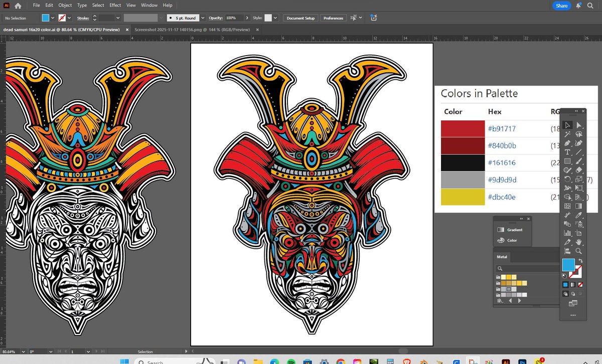Select the Type tool
The height and width of the screenshot is (364, 602).
pyautogui.click(x=567, y=152)
